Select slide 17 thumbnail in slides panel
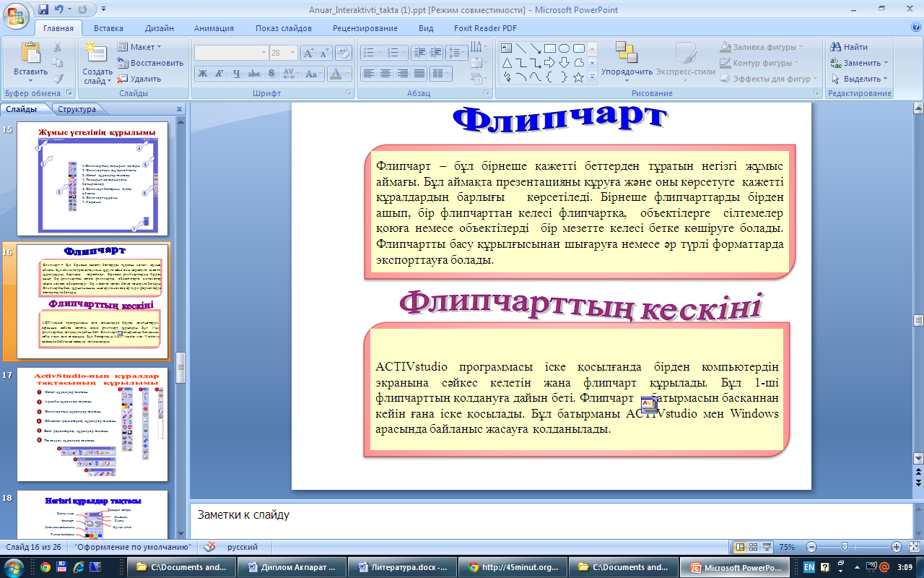 click(x=92, y=424)
